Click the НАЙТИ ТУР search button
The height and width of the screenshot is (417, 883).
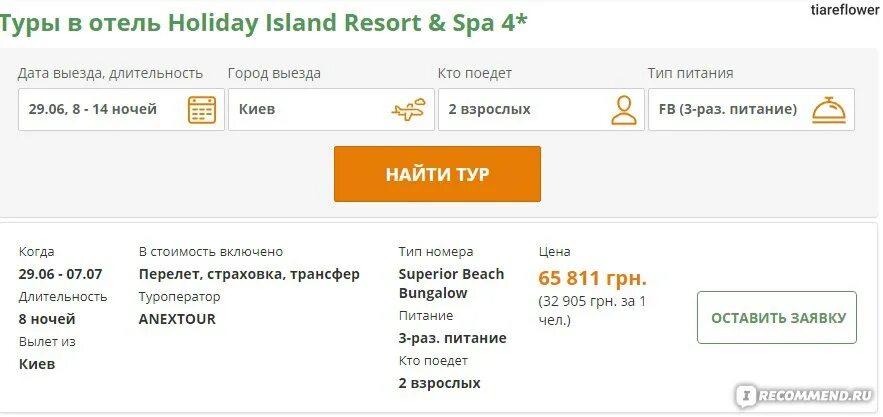(438, 174)
